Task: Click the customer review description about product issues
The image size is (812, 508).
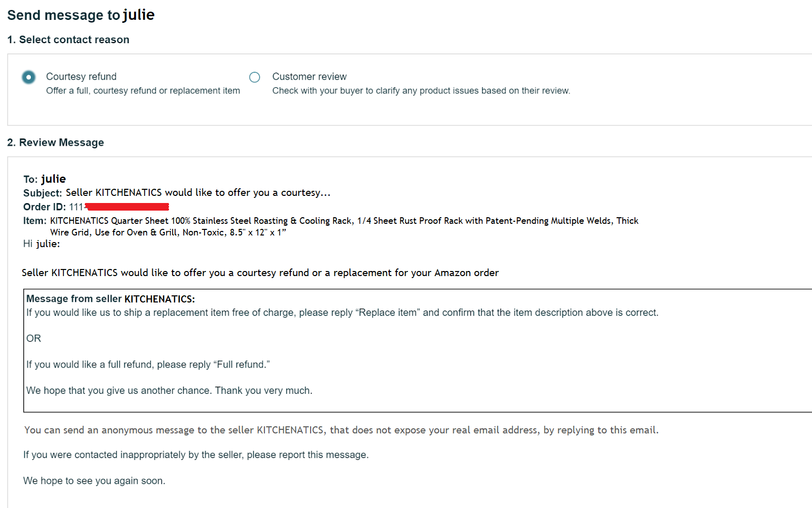Action: (421, 91)
